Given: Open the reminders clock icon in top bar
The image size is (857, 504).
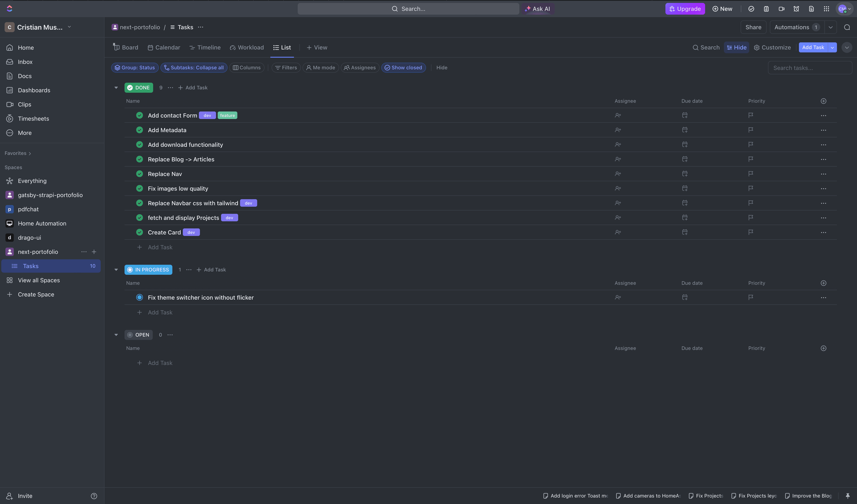Looking at the screenshot, I should [x=796, y=9].
